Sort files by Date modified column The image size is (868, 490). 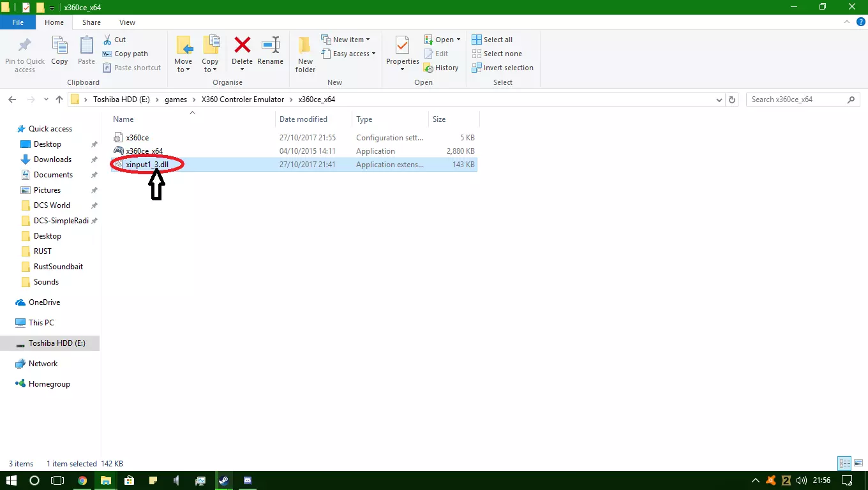313,119
